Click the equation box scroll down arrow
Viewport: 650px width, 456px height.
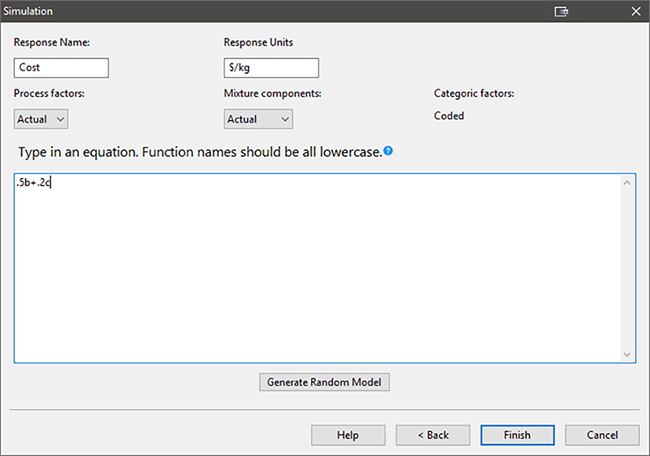[x=627, y=354]
